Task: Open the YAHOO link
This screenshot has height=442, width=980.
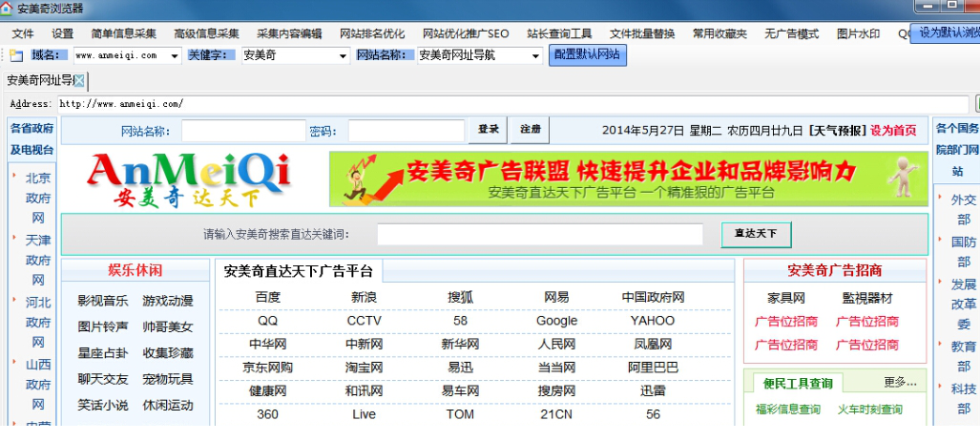Action: click(x=653, y=321)
